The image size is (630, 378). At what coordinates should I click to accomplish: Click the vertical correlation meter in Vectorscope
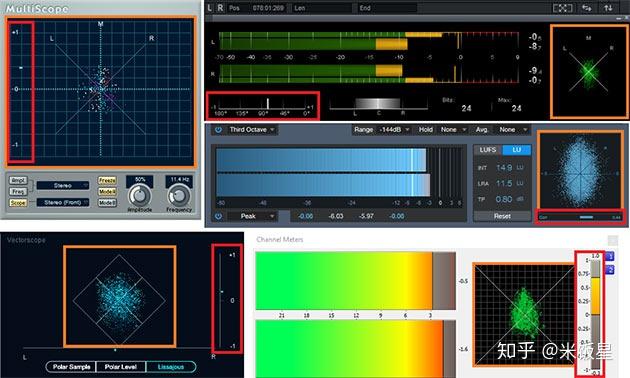[227, 300]
